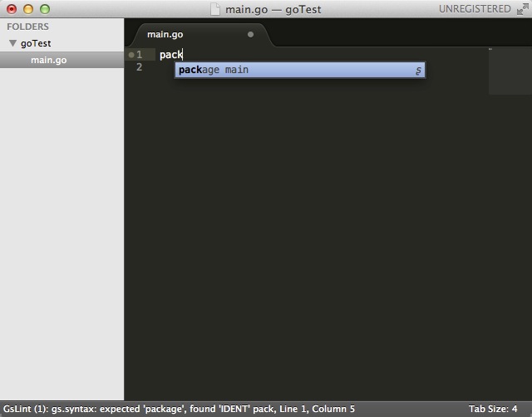This screenshot has height=417, width=532.
Task: Click the snippet indicator in the autocomplete row
Action: (x=418, y=71)
